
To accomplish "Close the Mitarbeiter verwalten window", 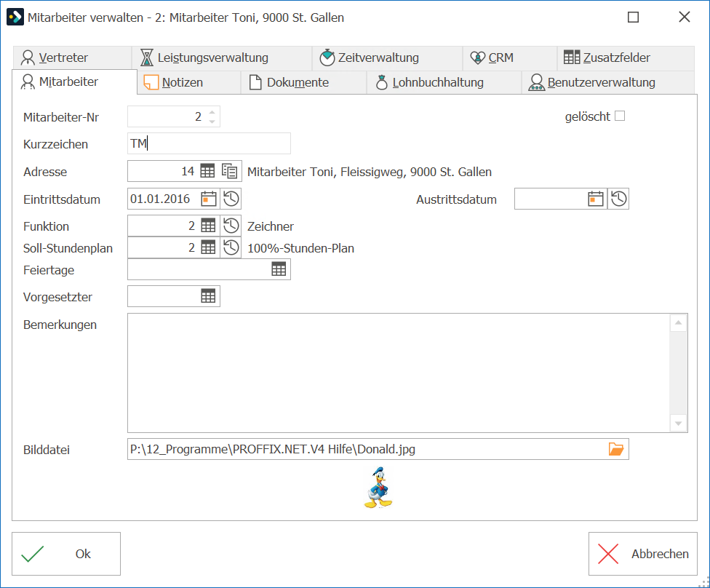I will [x=685, y=17].
